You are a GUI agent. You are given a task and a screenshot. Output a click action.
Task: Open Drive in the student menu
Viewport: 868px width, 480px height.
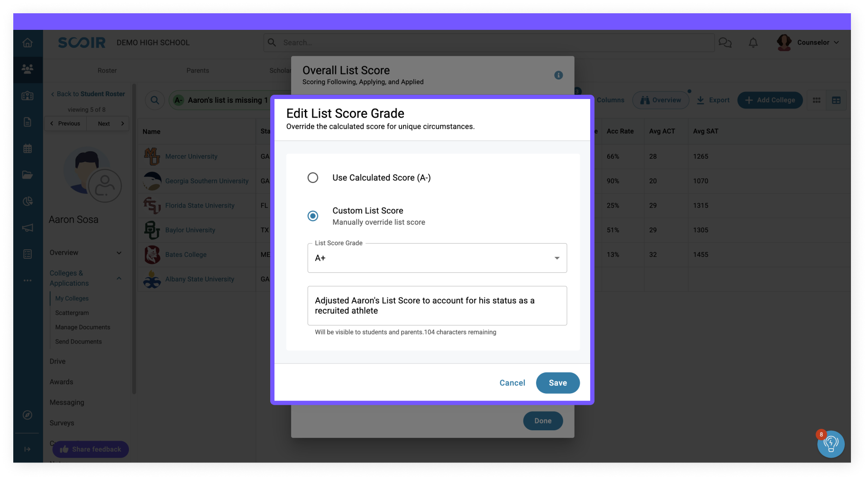tap(58, 362)
